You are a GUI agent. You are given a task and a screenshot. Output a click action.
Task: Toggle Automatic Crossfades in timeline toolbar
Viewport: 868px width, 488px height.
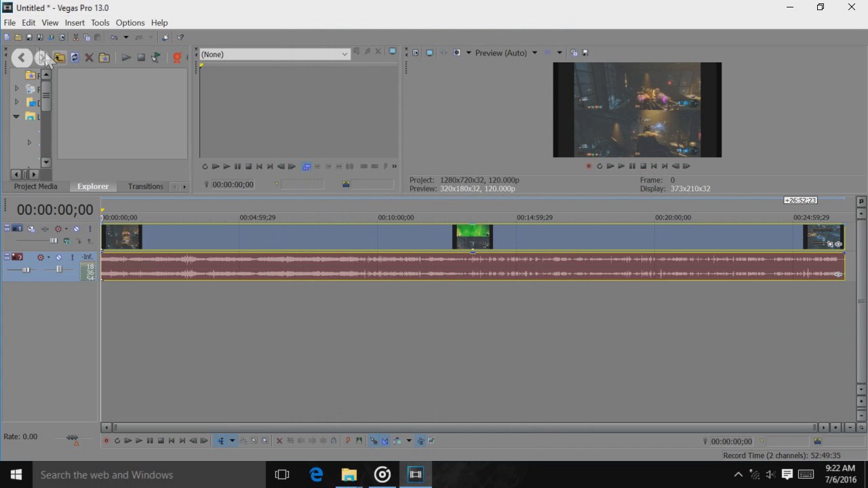[x=384, y=441]
